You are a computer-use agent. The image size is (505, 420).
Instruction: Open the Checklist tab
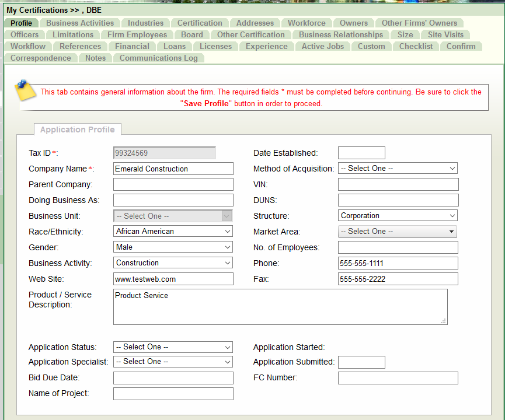click(x=416, y=47)
